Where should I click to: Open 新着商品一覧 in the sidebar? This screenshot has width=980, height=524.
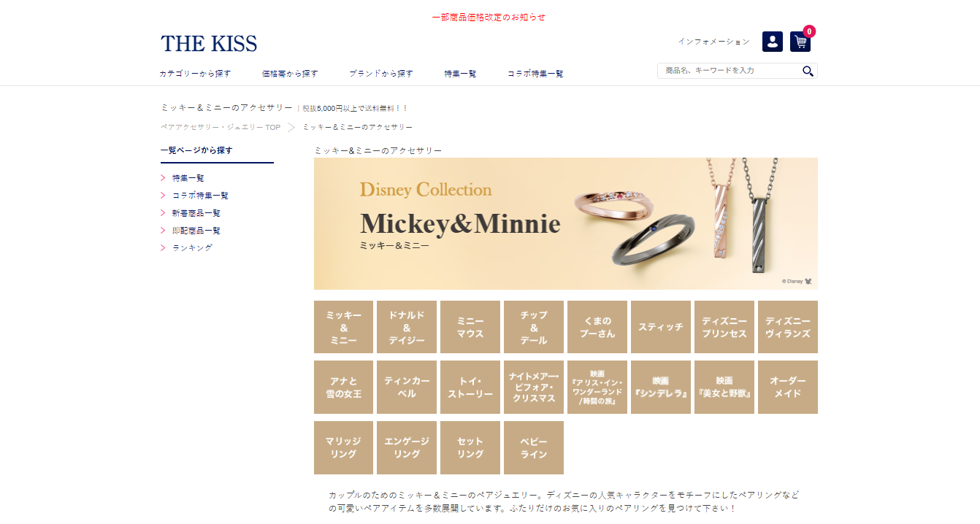click(x=196, y=213)
